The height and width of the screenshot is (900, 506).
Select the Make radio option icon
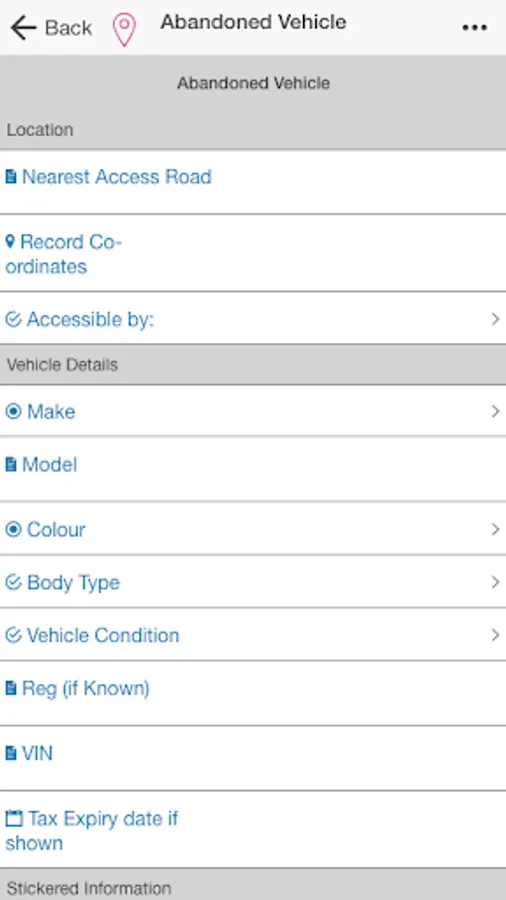point(13,411)
